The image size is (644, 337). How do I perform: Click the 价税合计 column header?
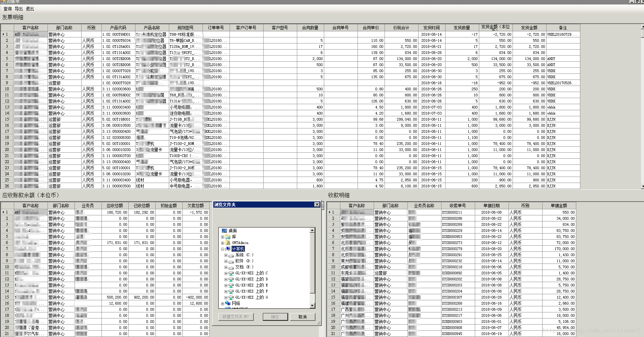401,28
